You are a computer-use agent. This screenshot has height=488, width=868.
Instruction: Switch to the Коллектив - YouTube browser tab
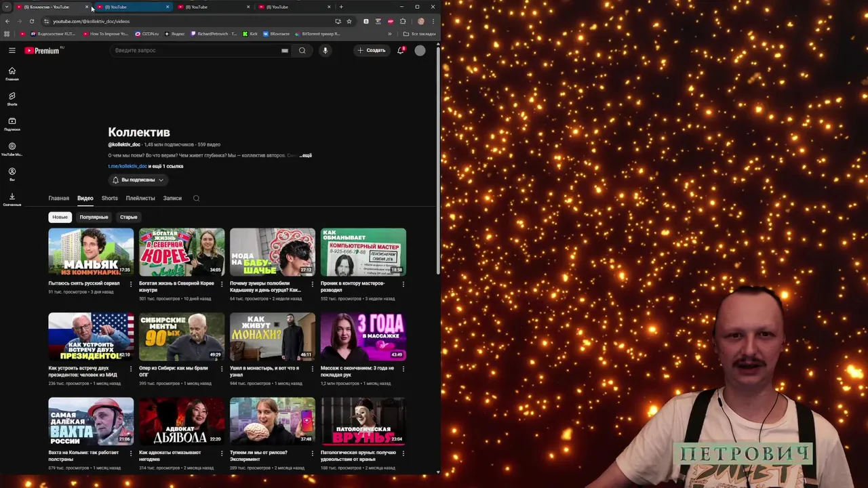[x=53, y=7]
